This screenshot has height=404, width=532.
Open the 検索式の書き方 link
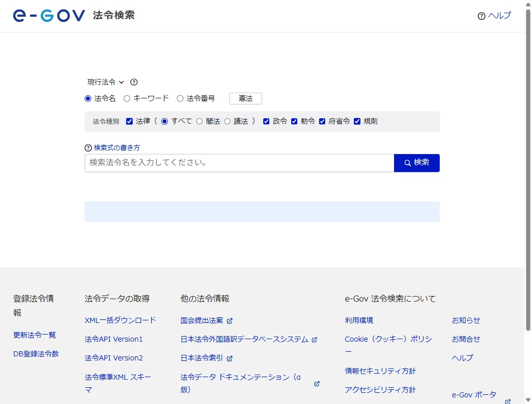pyautogui.click(x=117, y=148)
